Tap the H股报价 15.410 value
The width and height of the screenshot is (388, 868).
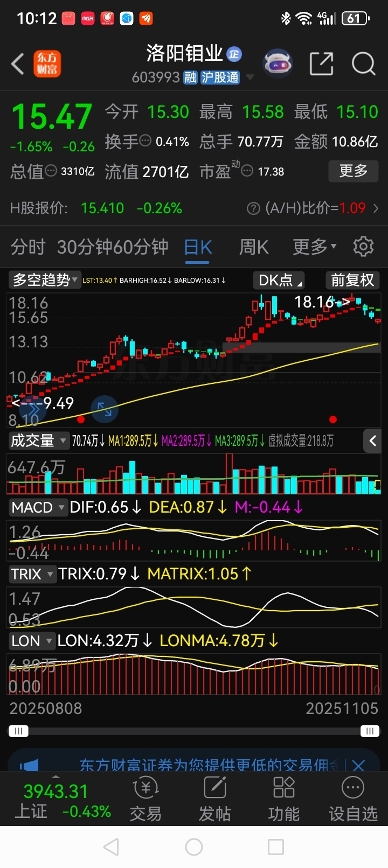[102, 208]
